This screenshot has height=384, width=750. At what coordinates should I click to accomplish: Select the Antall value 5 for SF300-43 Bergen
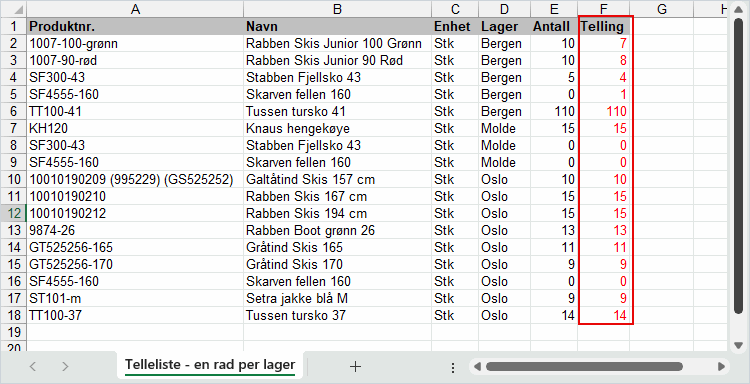click(554, 77)
